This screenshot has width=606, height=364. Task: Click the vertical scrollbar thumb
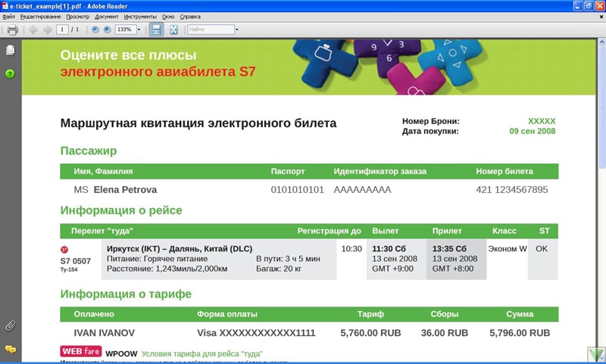tap(601, 106)
